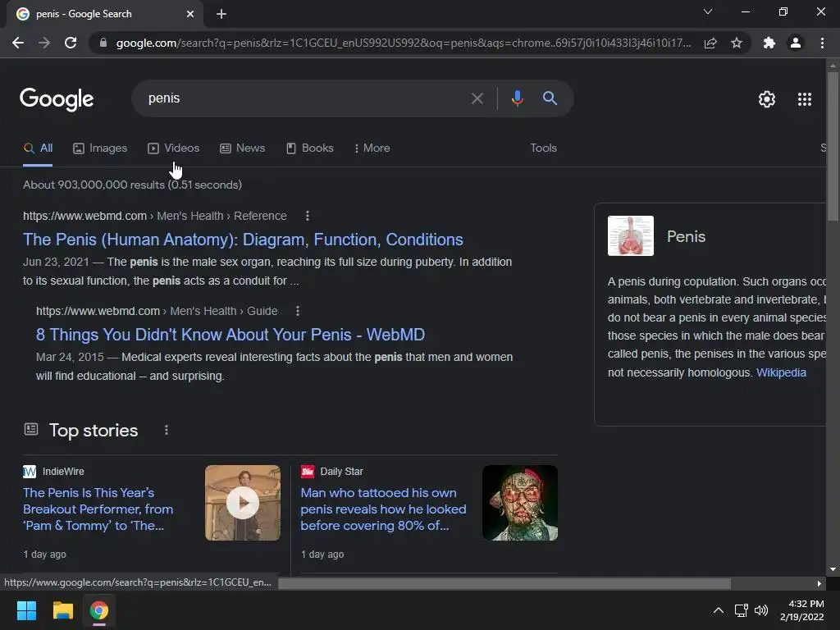Open the clock showing 4:32 PM

pos(802,610)
